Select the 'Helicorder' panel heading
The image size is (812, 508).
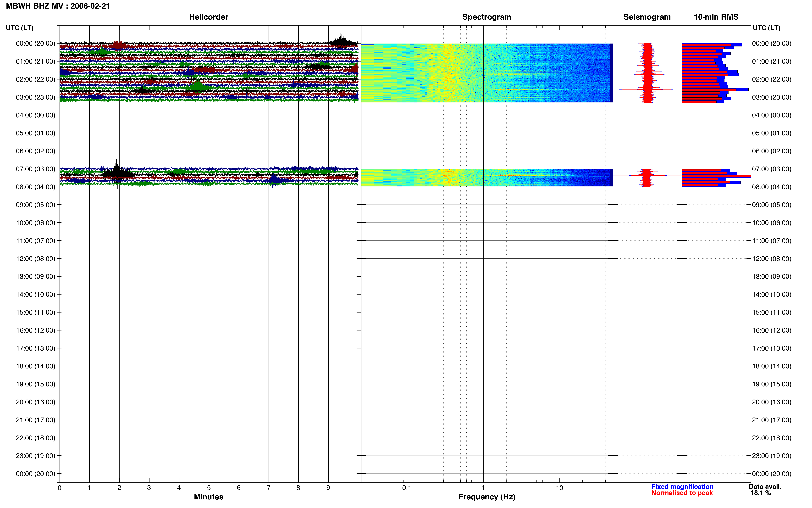209,17
